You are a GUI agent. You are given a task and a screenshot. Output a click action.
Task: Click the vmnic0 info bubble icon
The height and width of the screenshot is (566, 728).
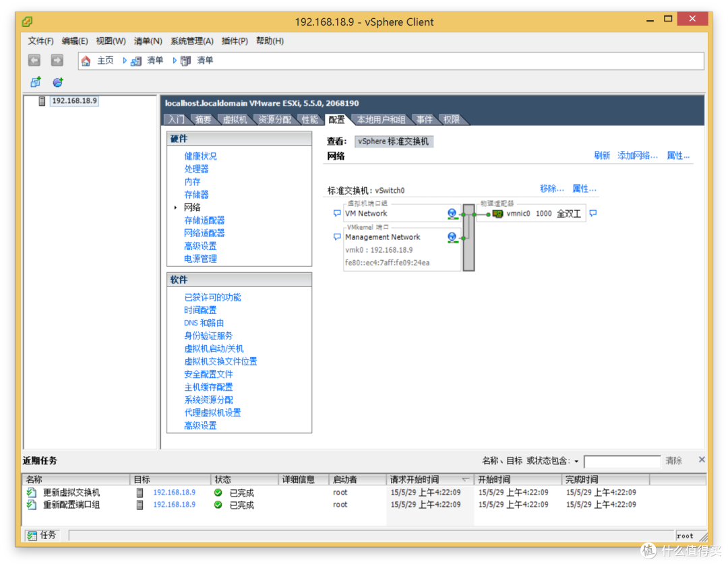coord(593,214)
